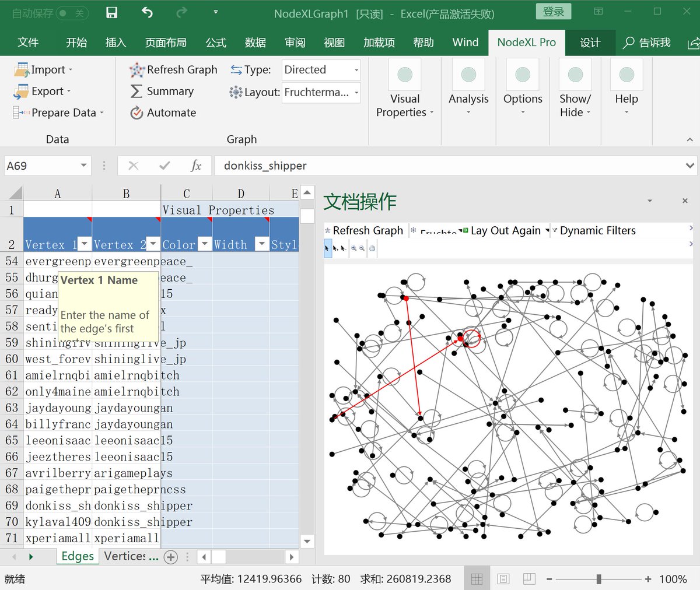
Task: Open the Import menu icon
Action: (x=22, y=70)
